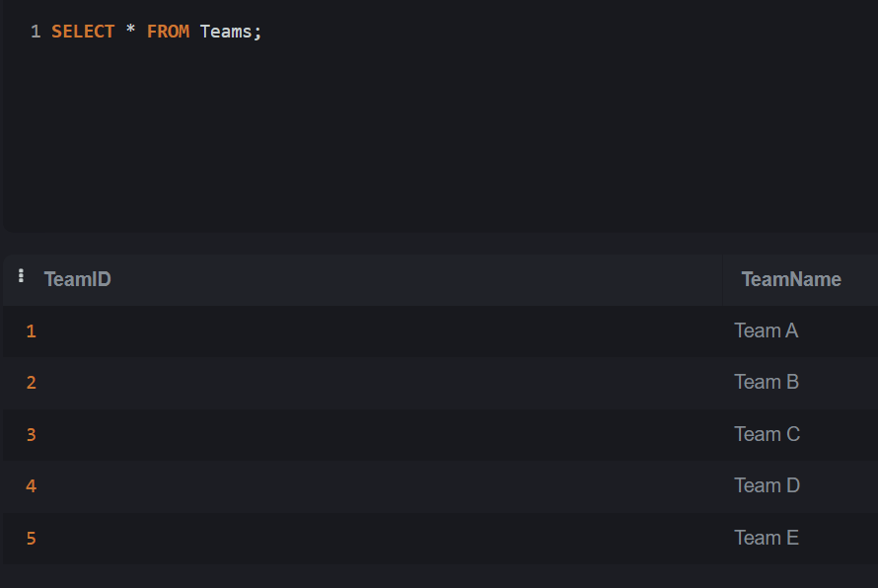The image size is (878, 588).
Task: Click line number 1 in editor gutter
Action: click(36, 32)
